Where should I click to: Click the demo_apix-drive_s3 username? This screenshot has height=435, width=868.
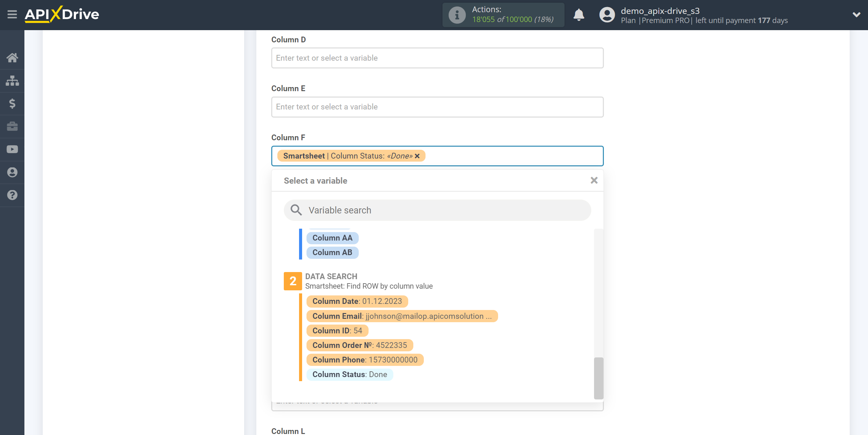660,11
